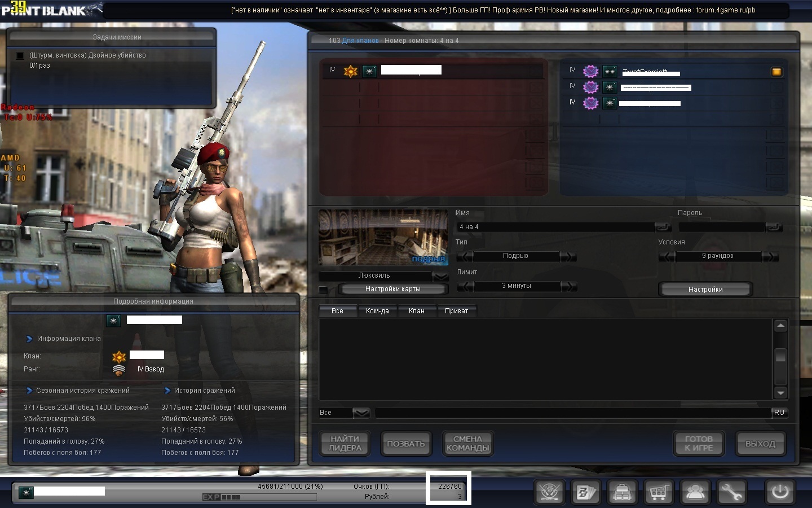Open the friends community icon

(x=695, y=492)
